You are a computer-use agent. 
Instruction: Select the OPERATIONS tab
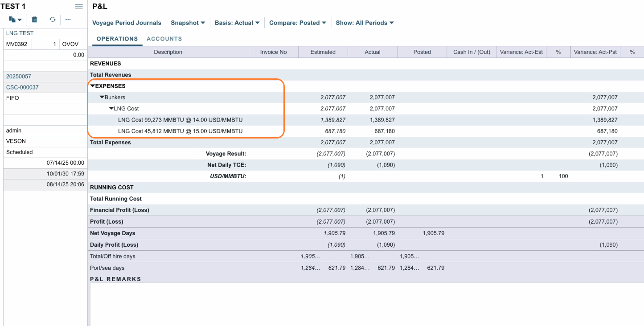coord(117,39)
